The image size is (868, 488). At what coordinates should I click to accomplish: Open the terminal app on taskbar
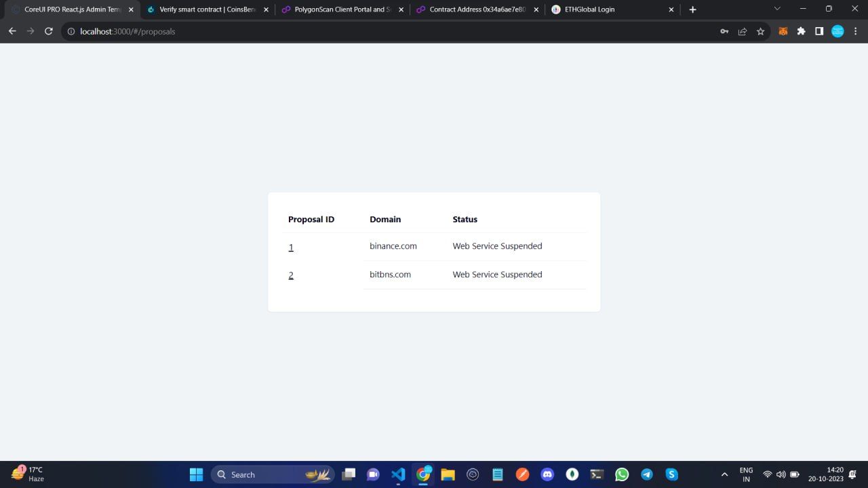(597, 474)
